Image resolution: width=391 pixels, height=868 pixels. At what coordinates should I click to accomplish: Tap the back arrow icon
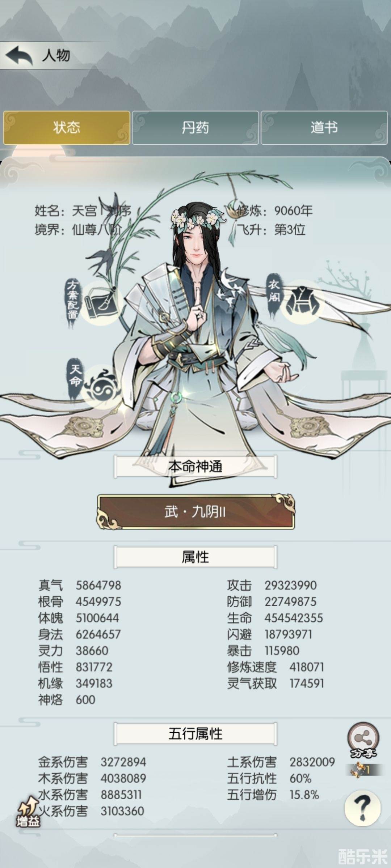pyautogui.click(x=19, y=55)
